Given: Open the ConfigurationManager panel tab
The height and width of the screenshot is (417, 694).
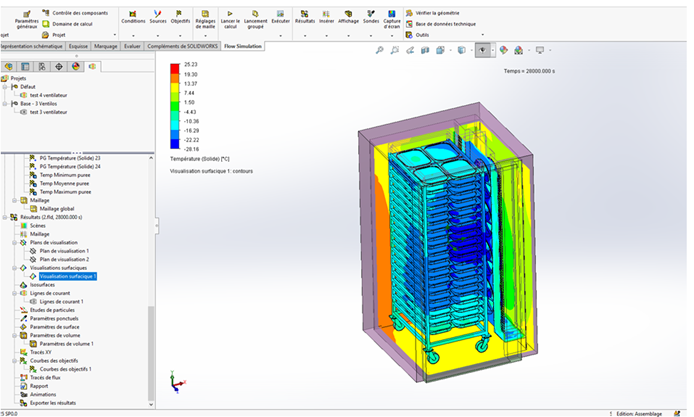Looking at the screenshot, I should [42, 66].
